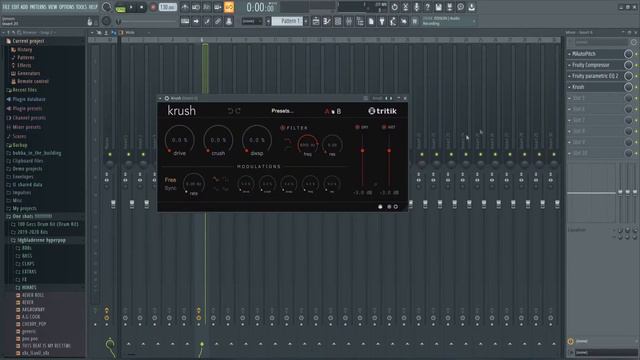
Task: Expand the Mixer presets folder
Action: pyautogui.click(x=27, y=127)
